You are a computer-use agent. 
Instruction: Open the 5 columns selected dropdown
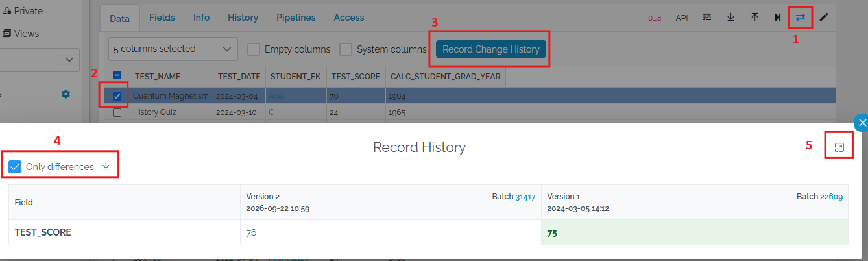(x=172, y=49)
